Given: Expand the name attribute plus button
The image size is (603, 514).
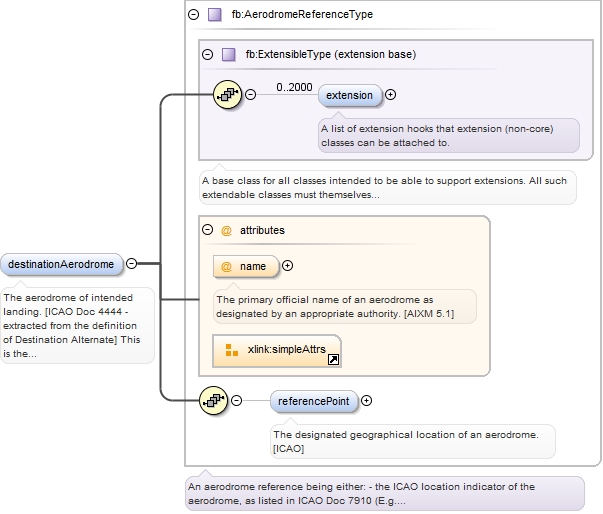Looking at the screenshot, I should 288,266.
